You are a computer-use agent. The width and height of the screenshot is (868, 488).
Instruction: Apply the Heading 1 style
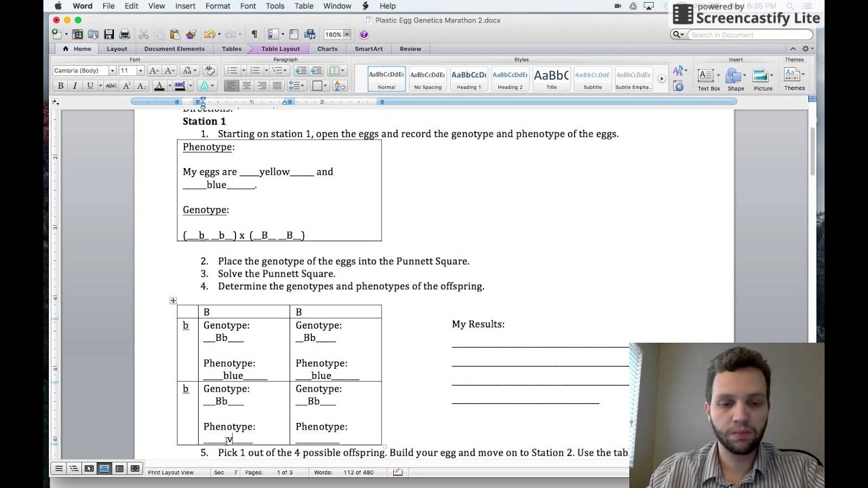click(x=469, y=79)
